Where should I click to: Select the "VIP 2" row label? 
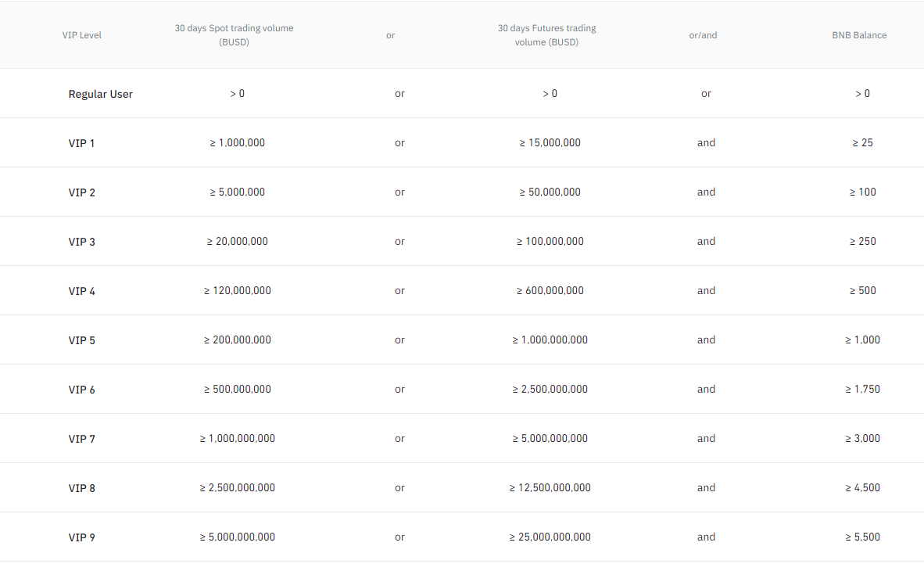click(81, 192)
